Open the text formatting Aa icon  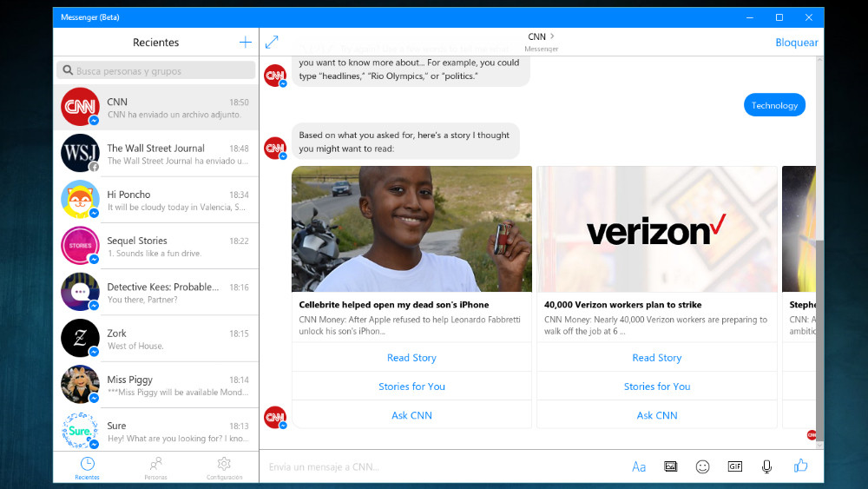[x=639, y=466]
